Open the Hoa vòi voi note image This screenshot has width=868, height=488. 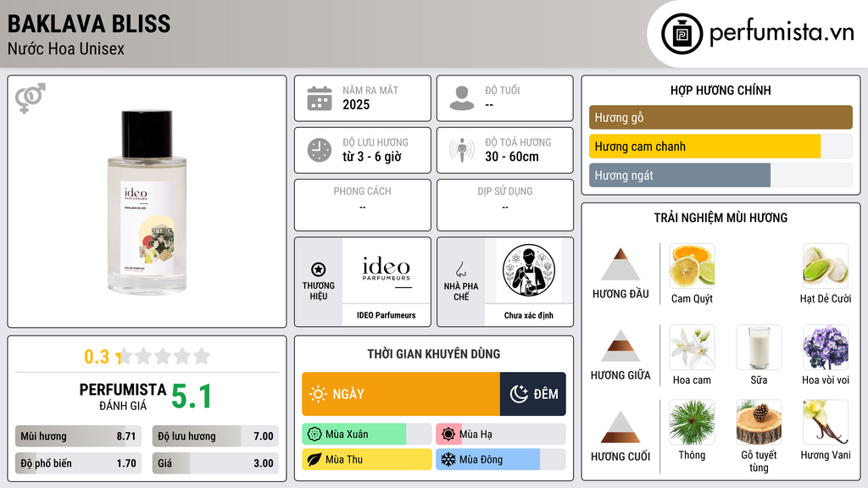coord(826,347)
